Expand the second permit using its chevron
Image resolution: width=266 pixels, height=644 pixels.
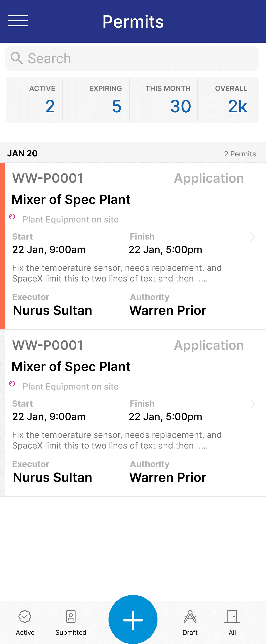point(252,404)
